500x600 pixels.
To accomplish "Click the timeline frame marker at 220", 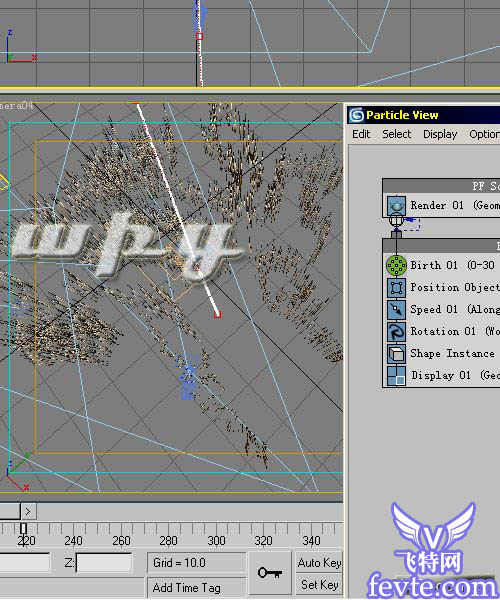I will coord(23,529).
